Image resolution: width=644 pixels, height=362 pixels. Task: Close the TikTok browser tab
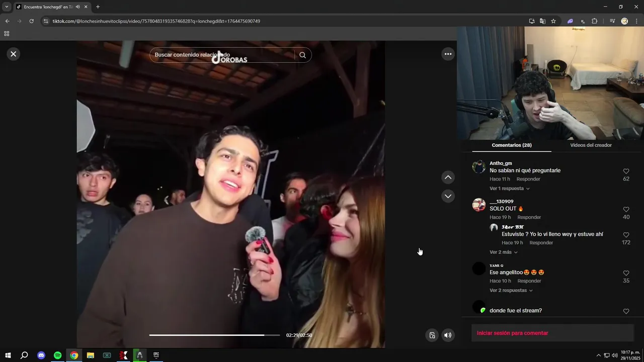coord(86,7)
